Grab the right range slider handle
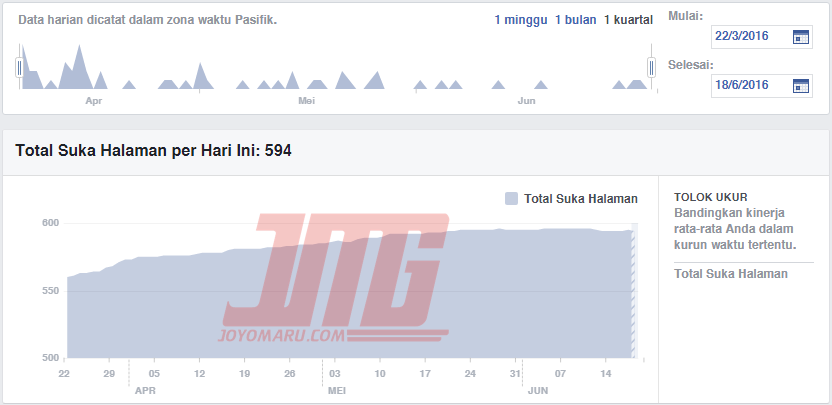Screen dimensions: 832x405 tap(652, 67)
